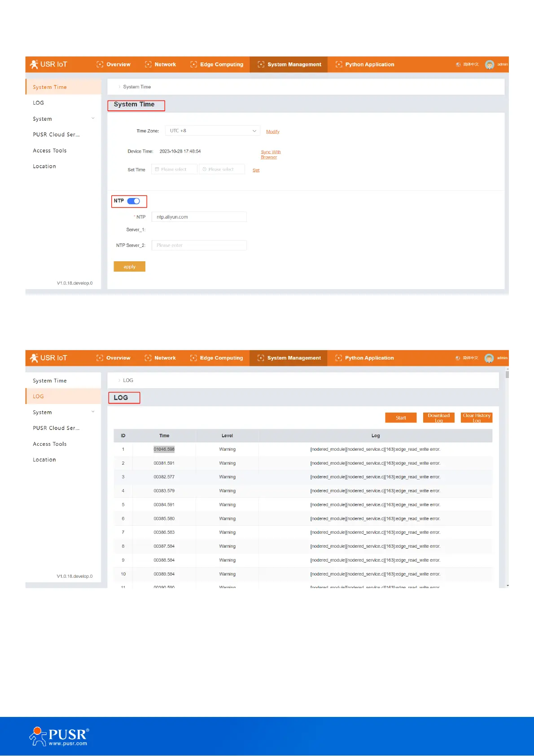The image size is (534, 756).
Task: Click the Time column header in the log table
Action: pyautogui.click(x=164, y=436)
